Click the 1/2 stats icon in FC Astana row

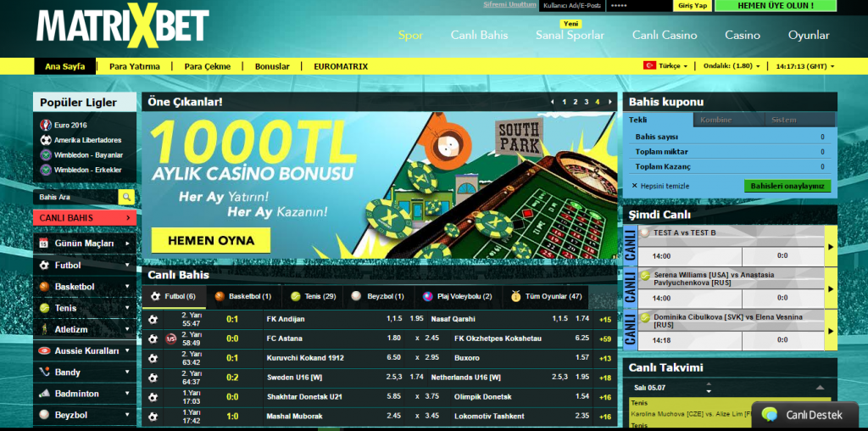[x=171, y=339]
